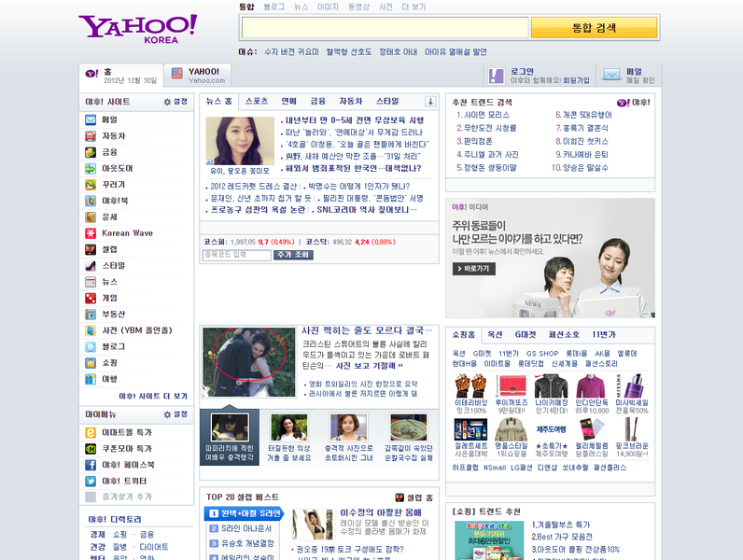Open trending search 개콘 5대유행어
The height and width of the screenshot is (560, 743).
[587, 115]
